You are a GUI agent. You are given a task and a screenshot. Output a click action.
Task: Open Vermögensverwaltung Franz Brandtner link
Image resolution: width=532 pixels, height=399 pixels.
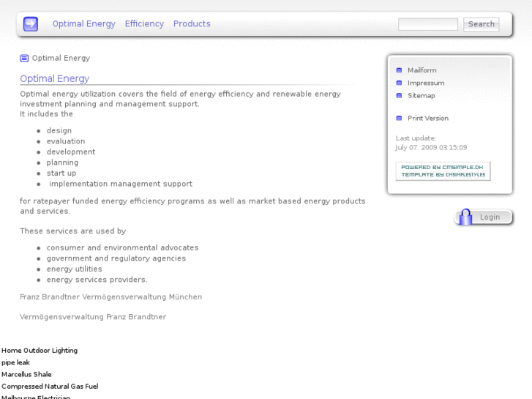click(x=93, y=317)
